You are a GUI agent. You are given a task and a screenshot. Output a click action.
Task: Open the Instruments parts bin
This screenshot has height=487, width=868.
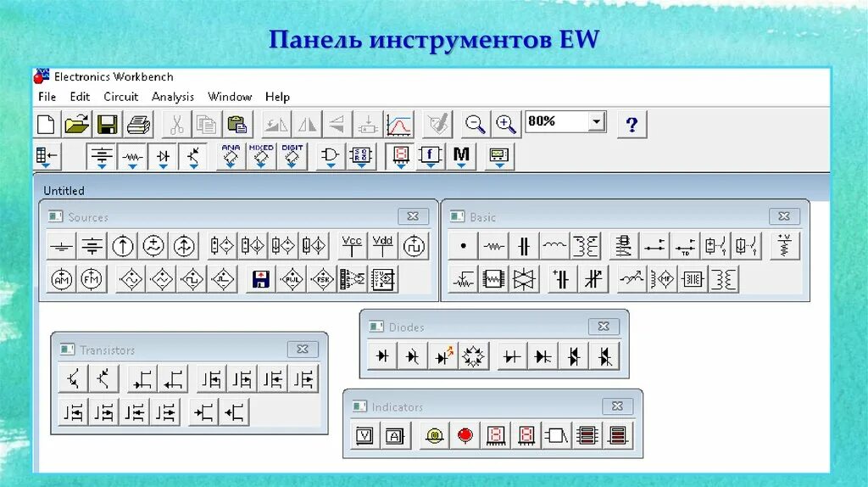point(499,156)
